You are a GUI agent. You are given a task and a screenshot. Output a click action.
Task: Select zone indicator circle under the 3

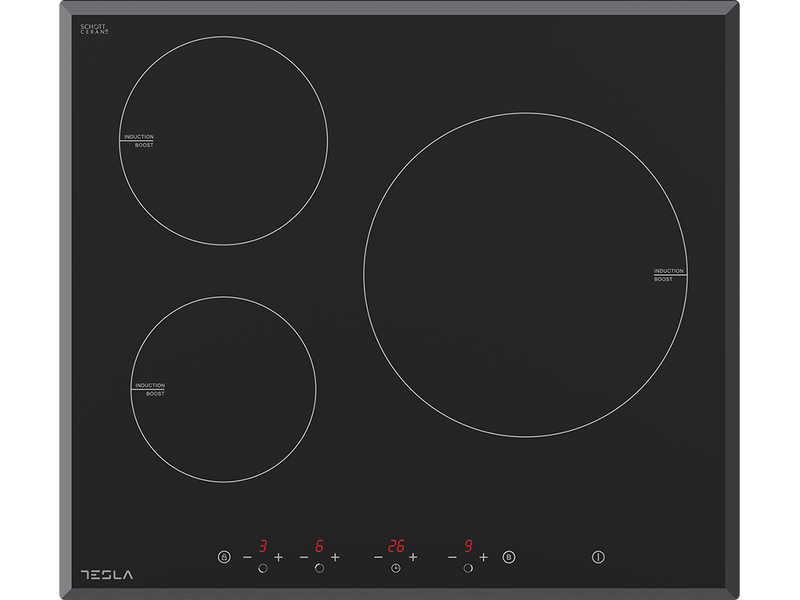263,569
